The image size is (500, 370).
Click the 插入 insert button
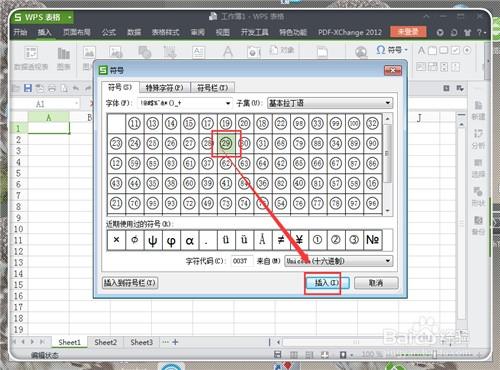327,283
